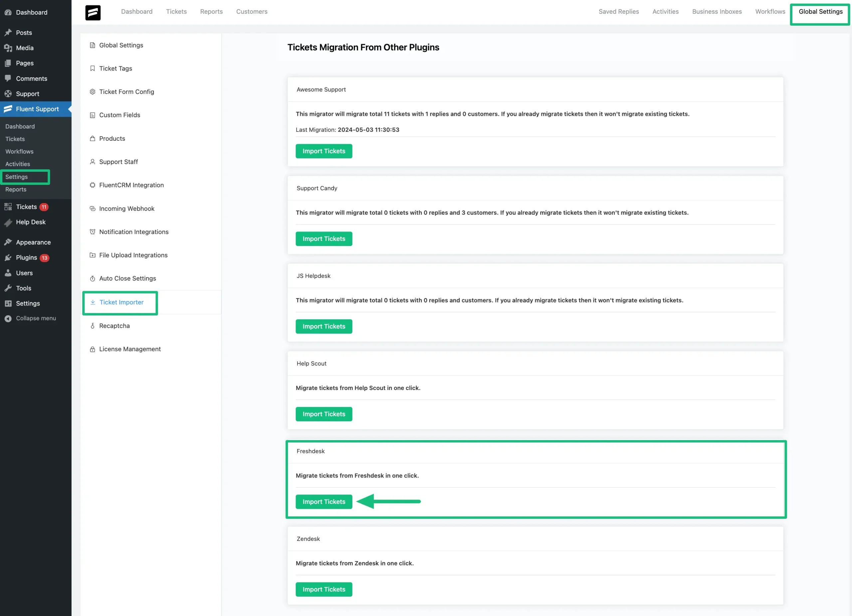
Task: Open Fluent Support Settings submenu item
Action: point(17,177)
